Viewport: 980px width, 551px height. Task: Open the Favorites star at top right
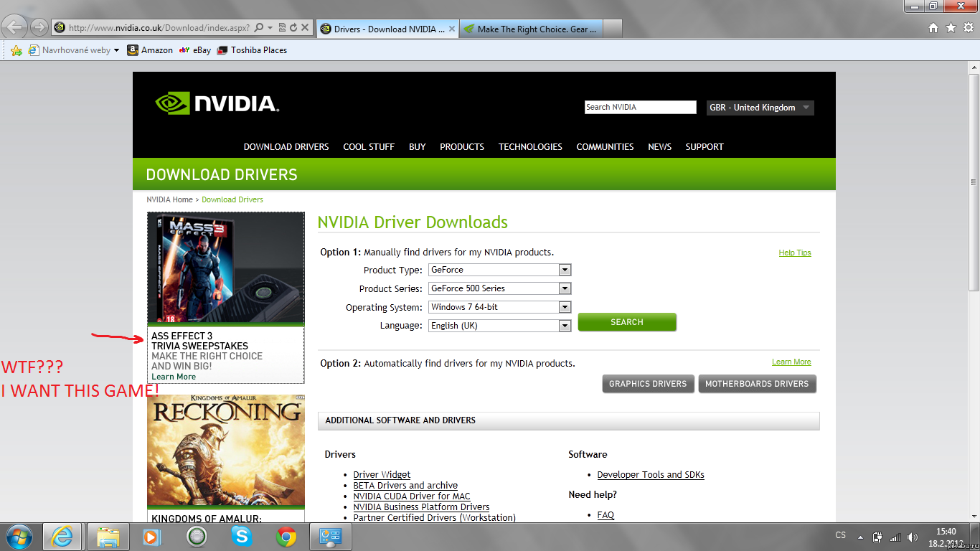point(951,28)
